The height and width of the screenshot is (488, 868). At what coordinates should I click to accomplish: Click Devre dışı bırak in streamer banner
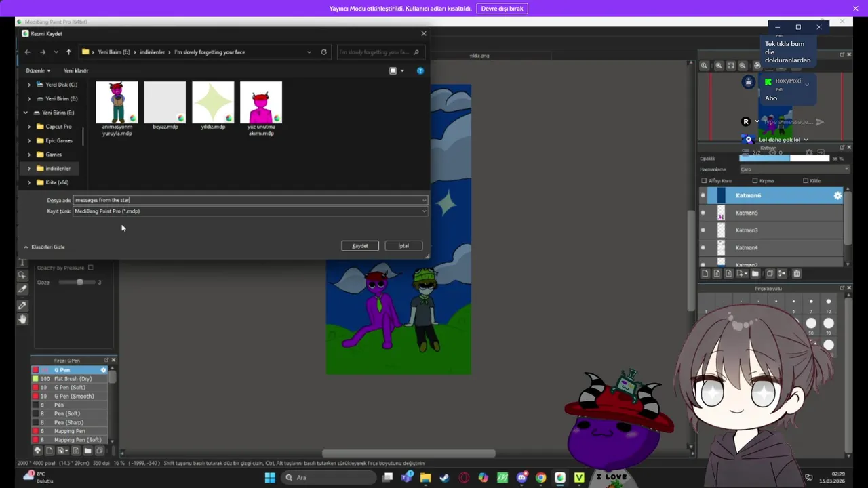(502, 9)
